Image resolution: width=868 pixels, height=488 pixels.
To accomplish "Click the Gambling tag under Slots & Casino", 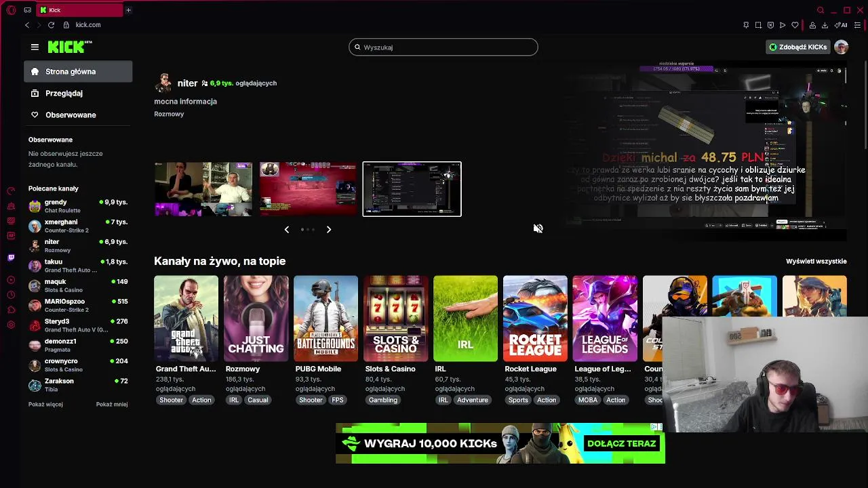I will [x=383, y=400].
